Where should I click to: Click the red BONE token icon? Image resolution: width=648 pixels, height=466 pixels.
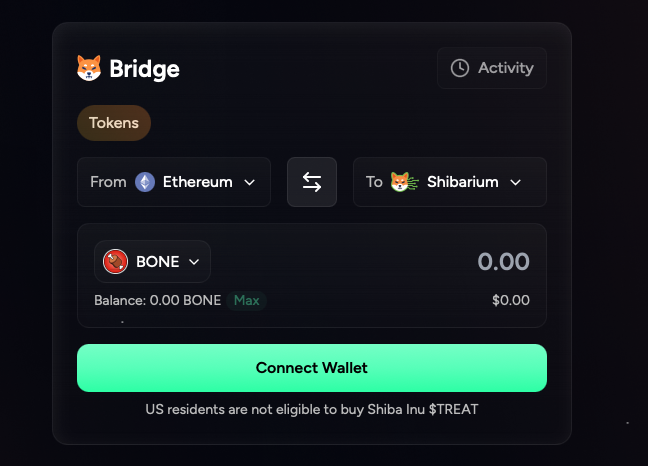(115, 262)
